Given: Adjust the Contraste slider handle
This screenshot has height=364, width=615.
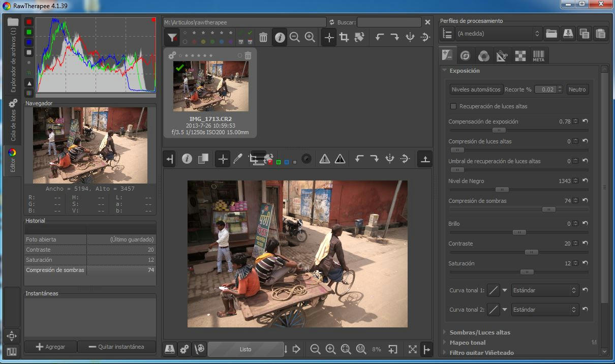Looking at the screenshot, I should (x=531, y=252).
